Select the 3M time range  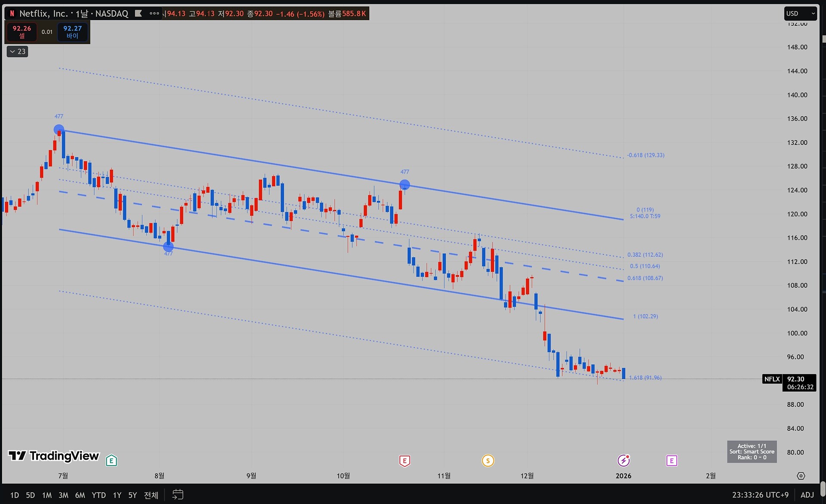[63, 495]
